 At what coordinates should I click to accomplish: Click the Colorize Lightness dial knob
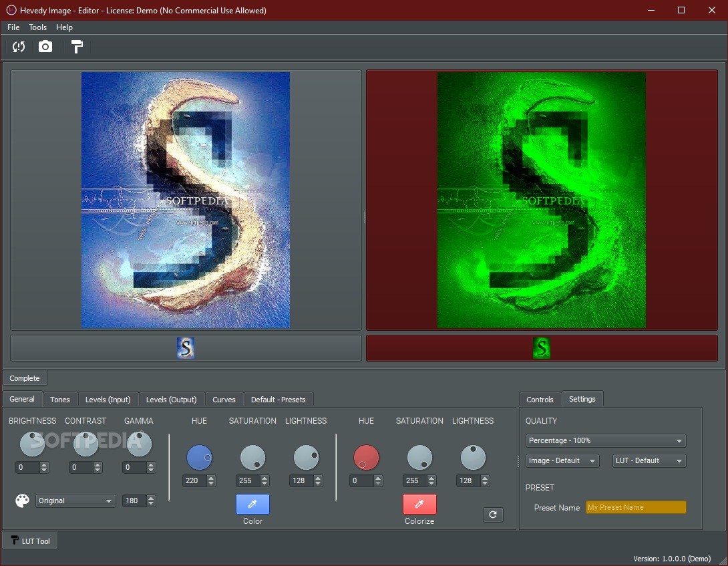tap(473, 457)
